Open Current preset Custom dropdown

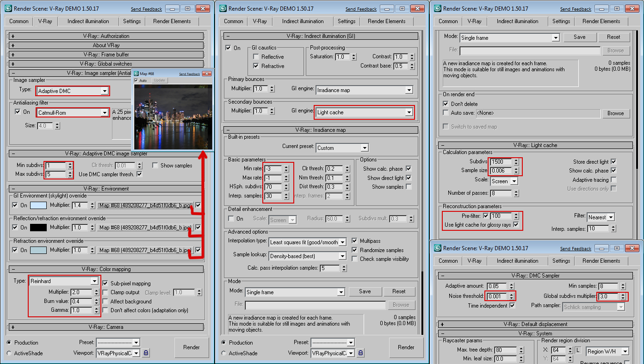tap(365, 148)
